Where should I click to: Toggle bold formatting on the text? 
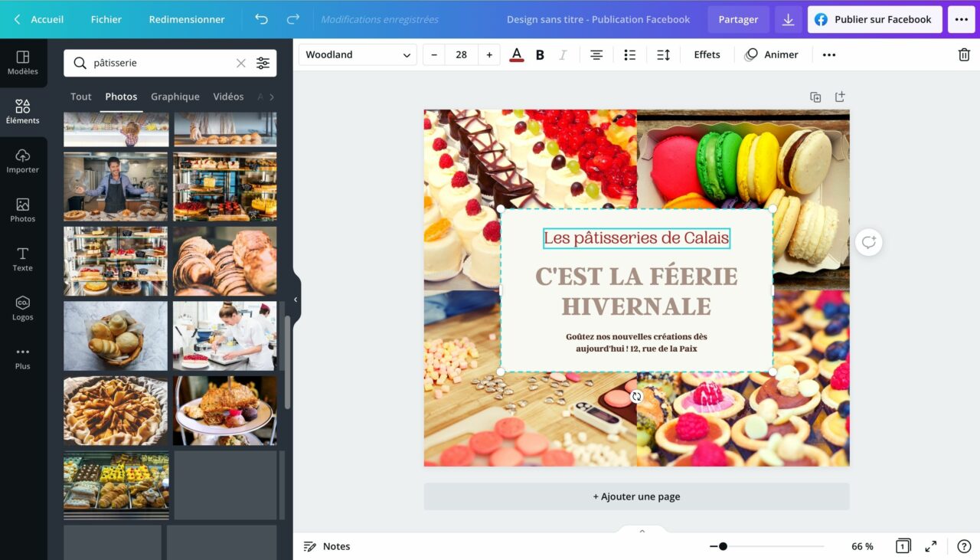pos(540,54)
